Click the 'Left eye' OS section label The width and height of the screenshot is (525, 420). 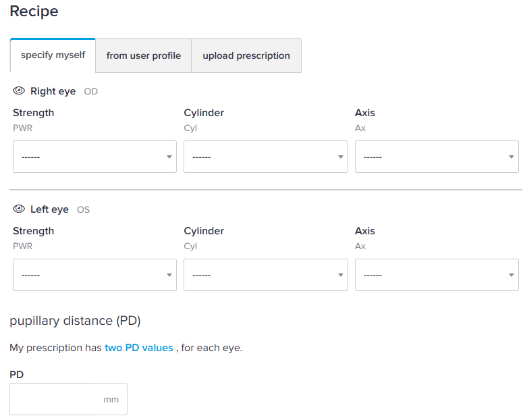49,209
